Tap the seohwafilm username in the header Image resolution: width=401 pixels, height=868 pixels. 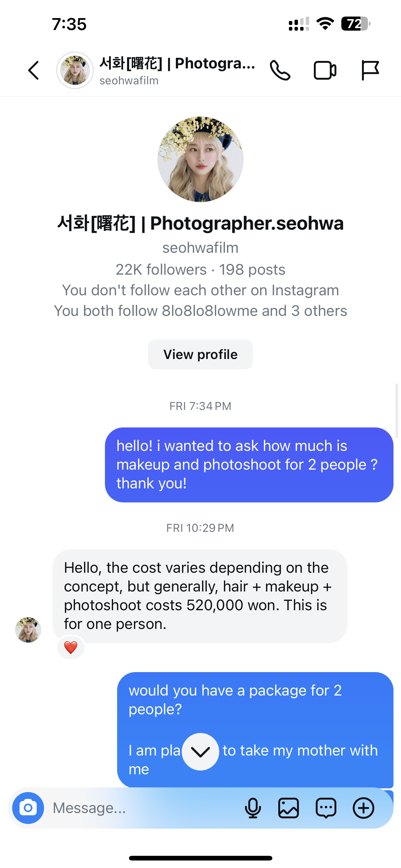pos(129,81)
